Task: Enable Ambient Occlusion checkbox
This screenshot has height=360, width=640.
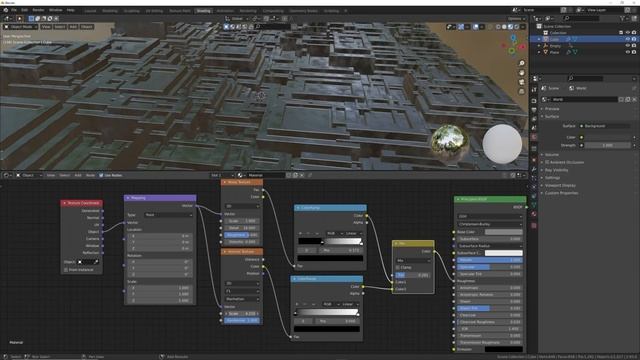Action: coord(547,162)
